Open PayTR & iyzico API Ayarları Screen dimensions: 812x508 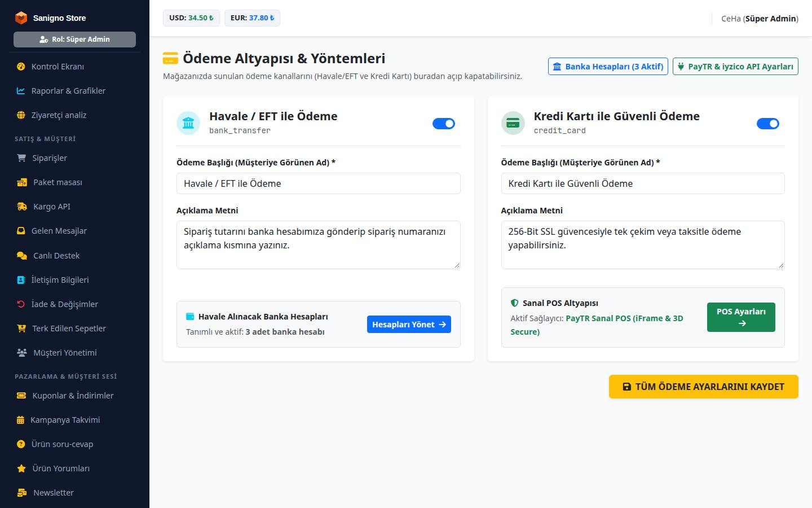(x=735, y=67)
